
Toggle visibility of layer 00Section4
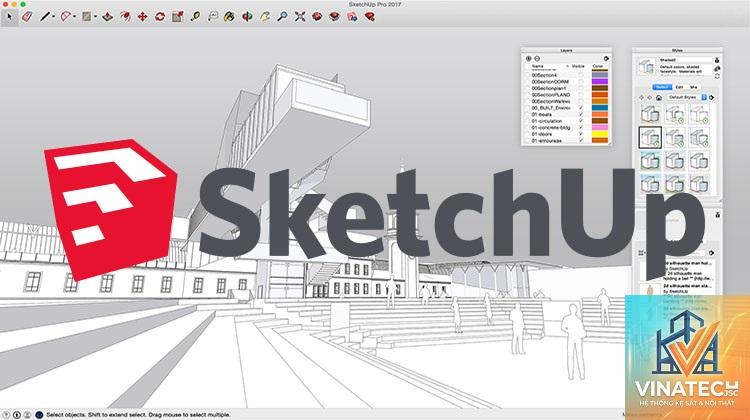click(581, 75)
